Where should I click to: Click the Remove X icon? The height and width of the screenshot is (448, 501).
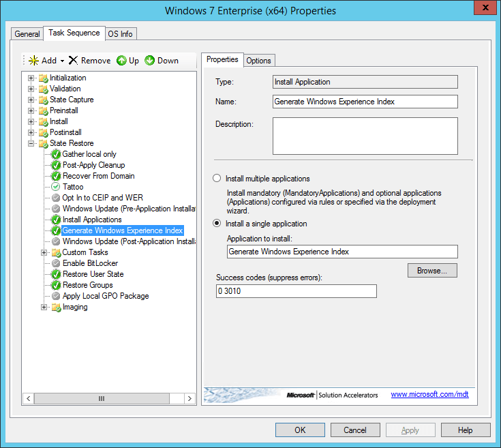click(73, 61)
